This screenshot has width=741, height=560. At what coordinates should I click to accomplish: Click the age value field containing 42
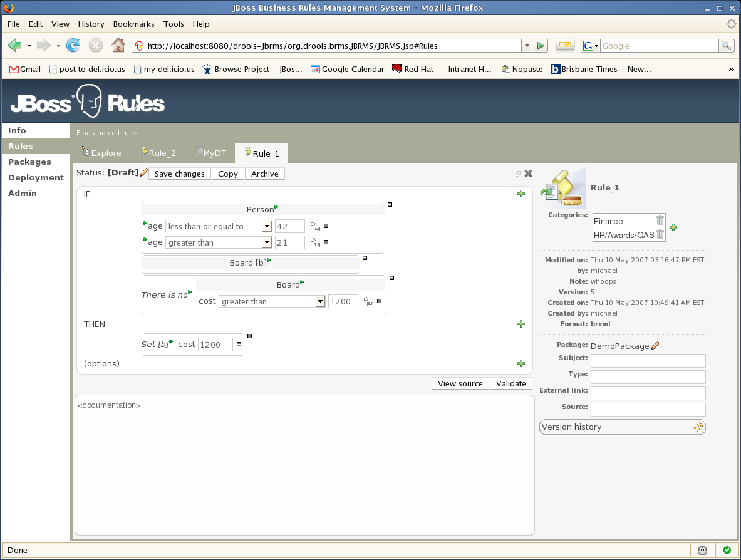coord(289,226)
